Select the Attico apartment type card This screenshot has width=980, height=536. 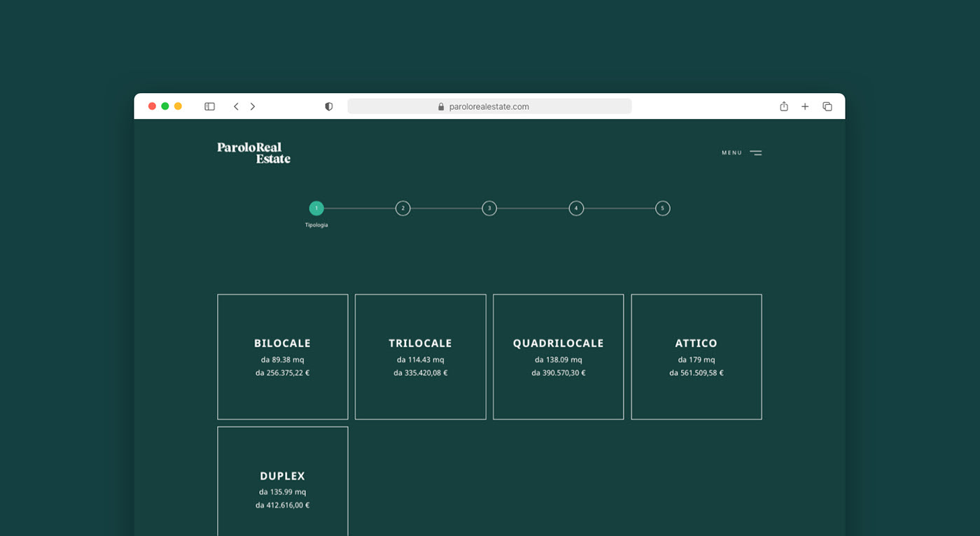tap(696, 357)
